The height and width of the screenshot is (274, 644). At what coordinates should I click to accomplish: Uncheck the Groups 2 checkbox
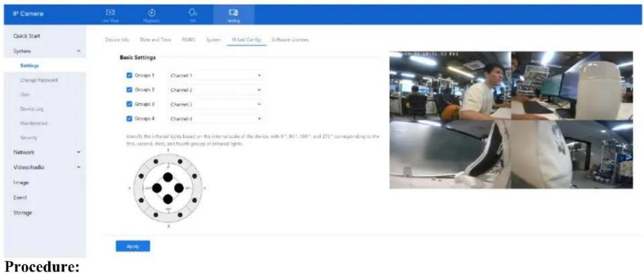click(x=128, y=89)
